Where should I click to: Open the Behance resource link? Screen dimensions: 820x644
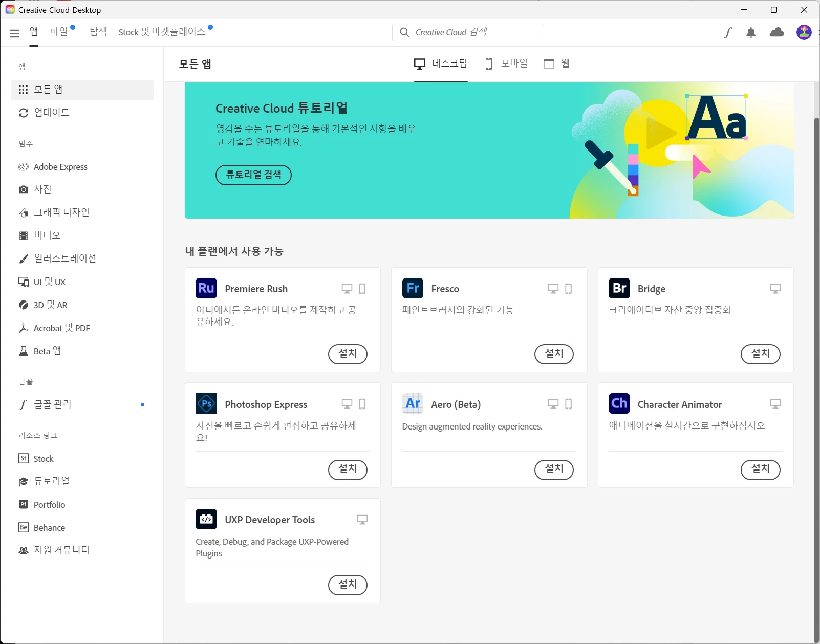click(82, 528)
